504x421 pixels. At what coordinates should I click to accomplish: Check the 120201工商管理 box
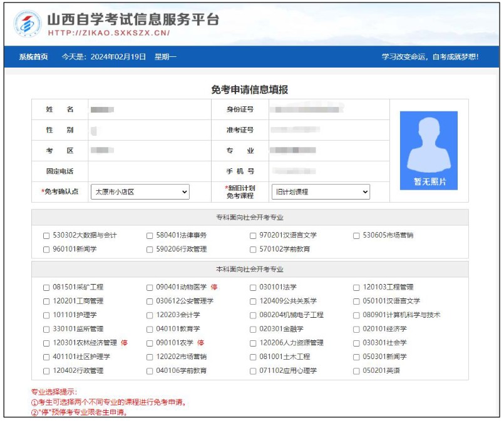[46, 302]
